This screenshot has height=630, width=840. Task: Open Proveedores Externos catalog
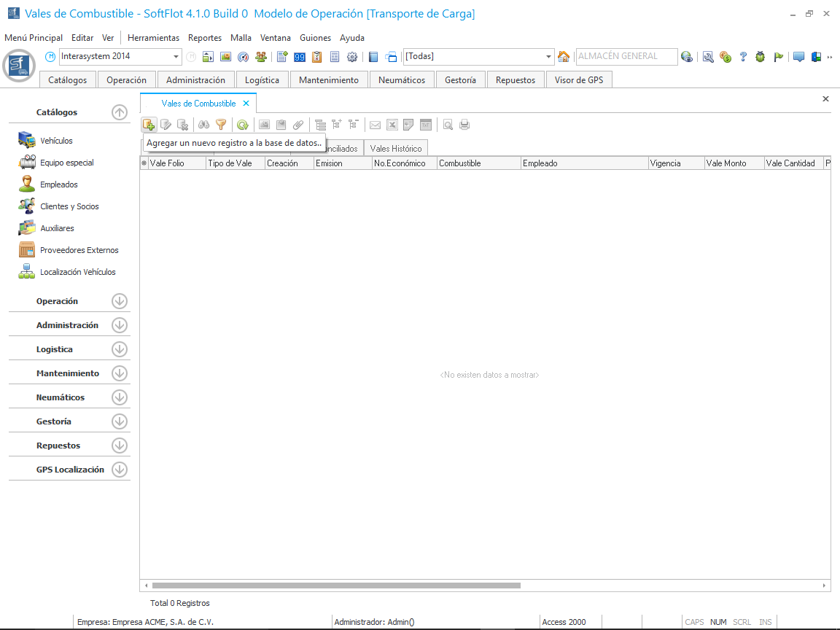click(x=79, y=250)
